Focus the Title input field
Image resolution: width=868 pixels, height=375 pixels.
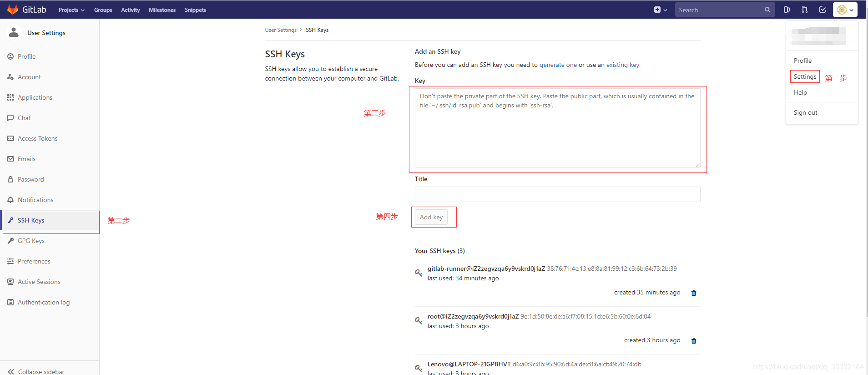[x=557, y=194]
